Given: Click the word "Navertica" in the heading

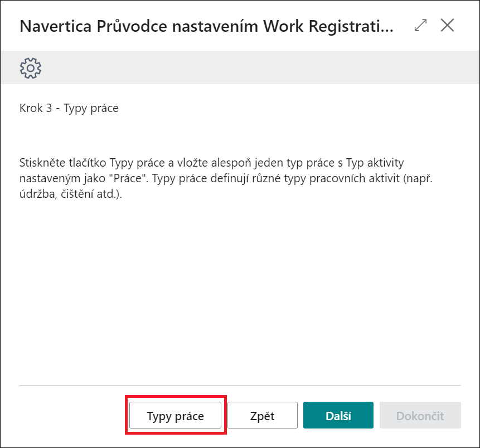Looking at the screenshot, I should click(x=55, y=26).
